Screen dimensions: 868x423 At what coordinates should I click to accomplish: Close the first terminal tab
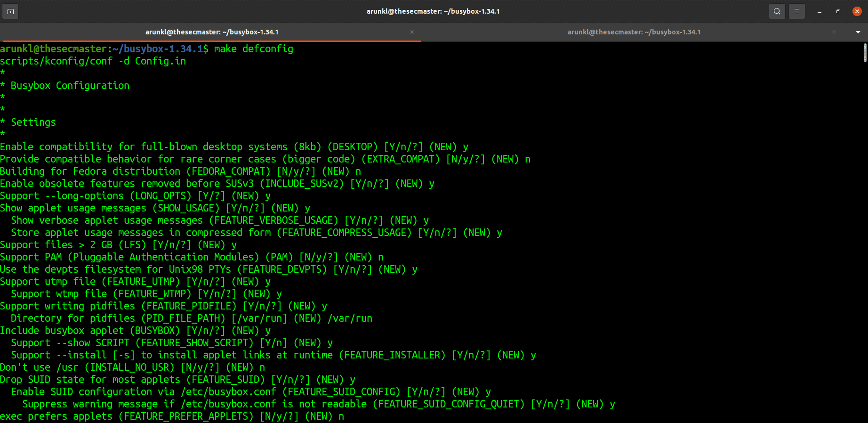point(412,32)
